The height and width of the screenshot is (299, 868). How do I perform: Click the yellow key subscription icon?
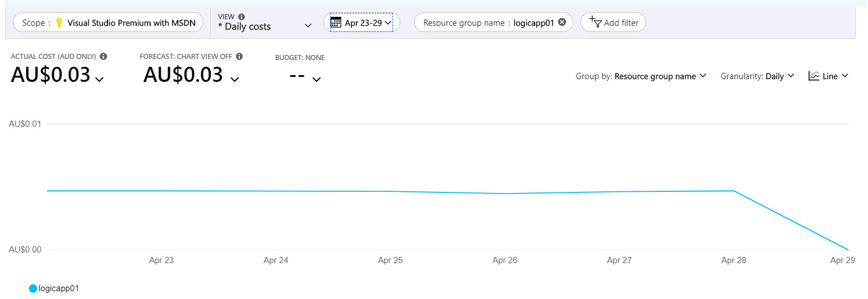pos(59,22)
